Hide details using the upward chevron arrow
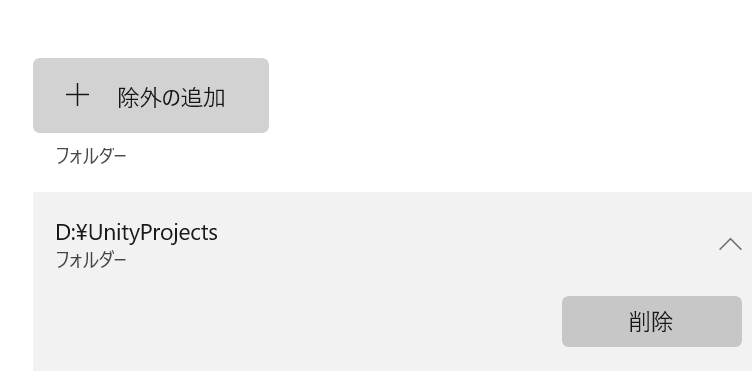The width and height of the screenshot is (752, 380). click(730, 244)
